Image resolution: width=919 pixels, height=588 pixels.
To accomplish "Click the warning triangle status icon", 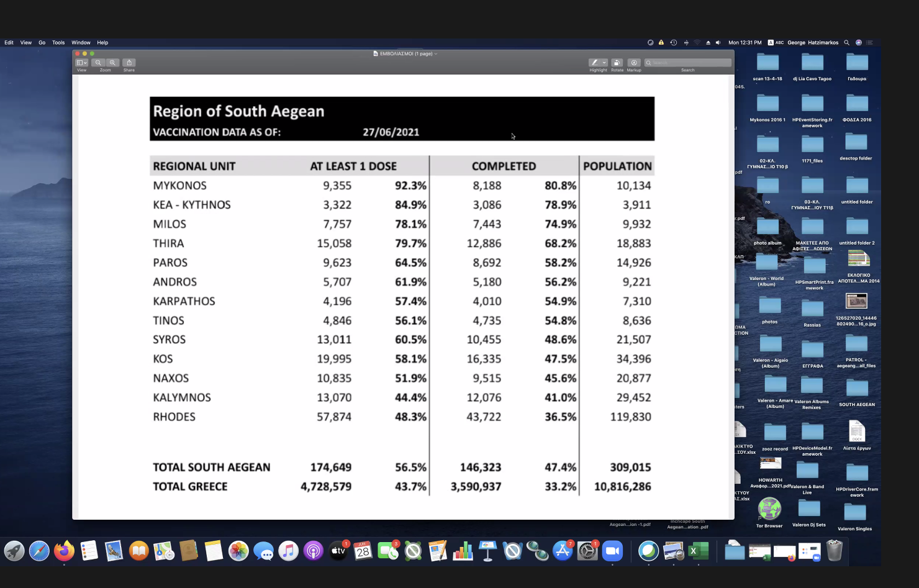I will 661,43.
